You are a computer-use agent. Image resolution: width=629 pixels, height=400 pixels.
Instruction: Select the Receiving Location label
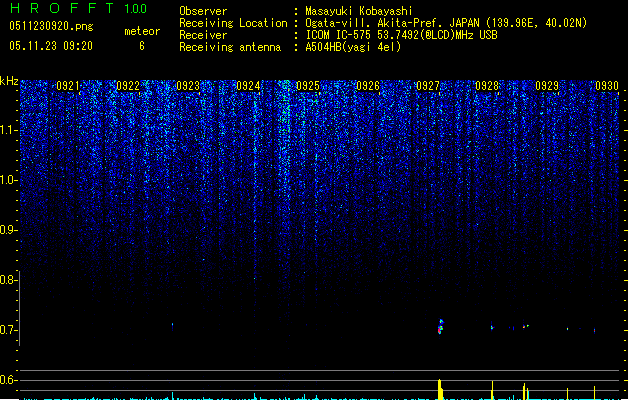233,23
